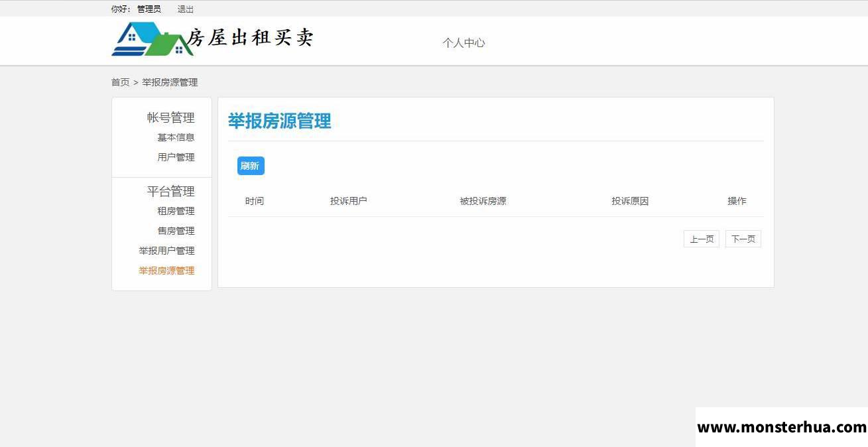868x447 pixels.
Task: Click the 下一页 next page button
Action: point(743,239)
